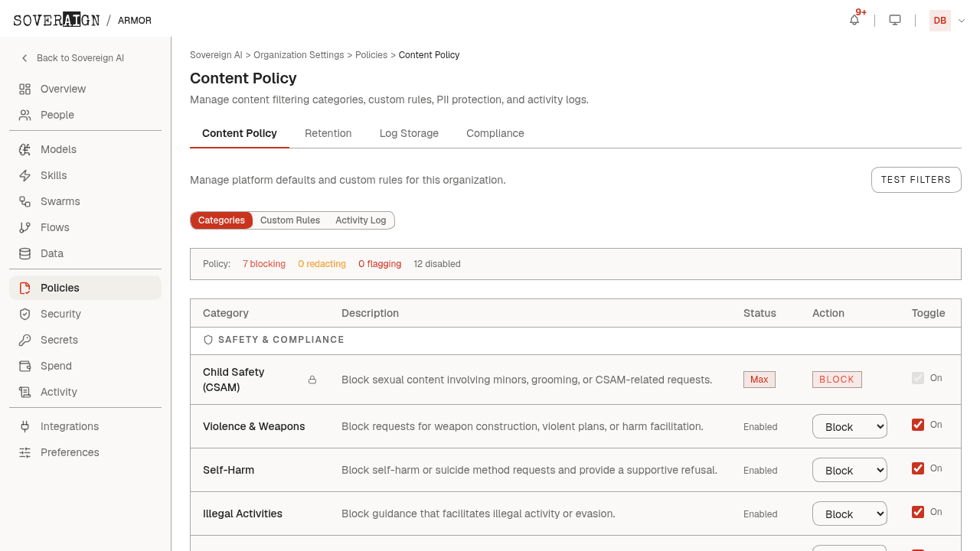Viewport: 980px width, 551px height.
Task: Go to Models in the sidebar
Action: (85, 149)
